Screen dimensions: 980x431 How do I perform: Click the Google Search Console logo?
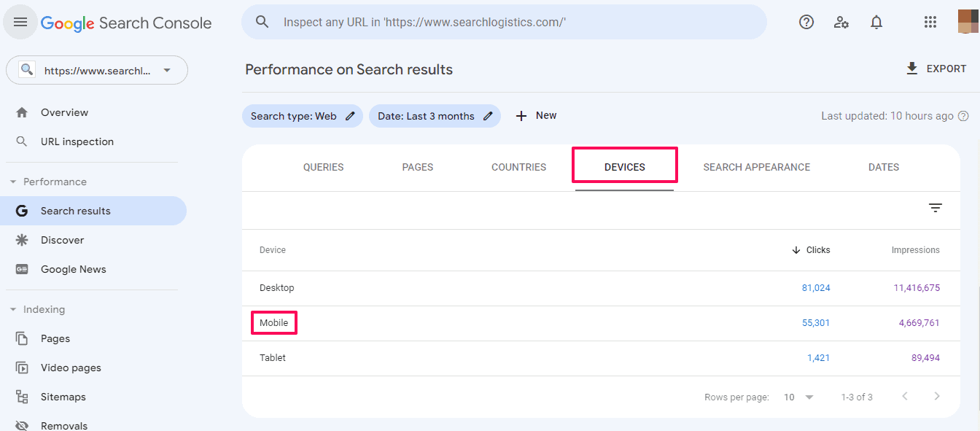tap(126, 23)
